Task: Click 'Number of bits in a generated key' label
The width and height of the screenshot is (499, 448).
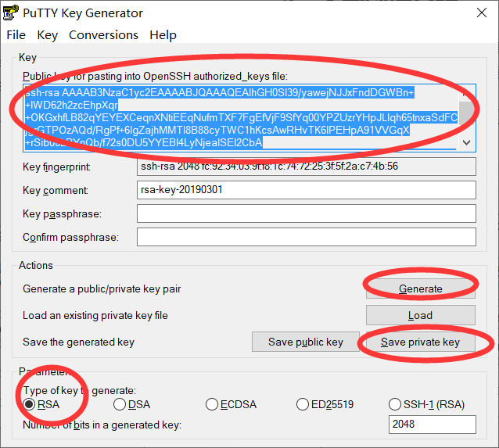Action: coord(102,425)
